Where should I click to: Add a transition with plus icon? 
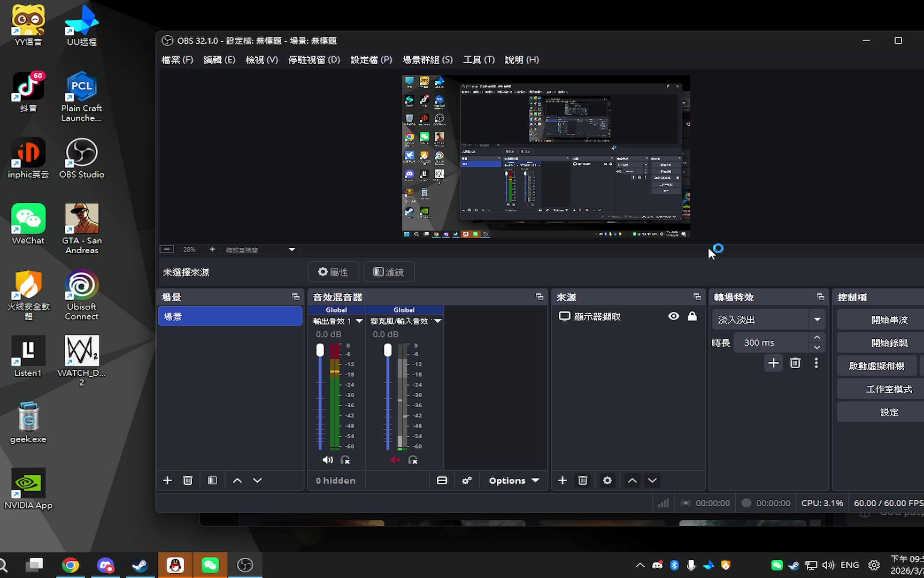773,363
